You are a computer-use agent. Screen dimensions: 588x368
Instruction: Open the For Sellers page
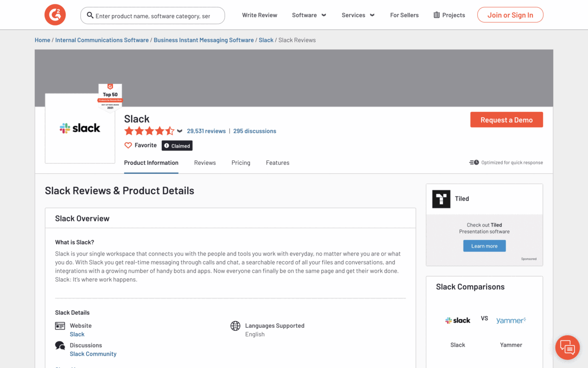[x=404, y=15]
